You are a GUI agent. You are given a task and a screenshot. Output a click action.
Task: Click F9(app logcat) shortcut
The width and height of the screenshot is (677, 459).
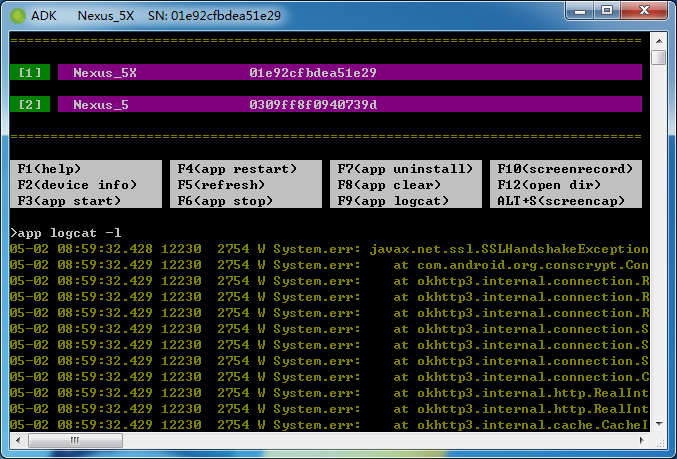[393, 201]
